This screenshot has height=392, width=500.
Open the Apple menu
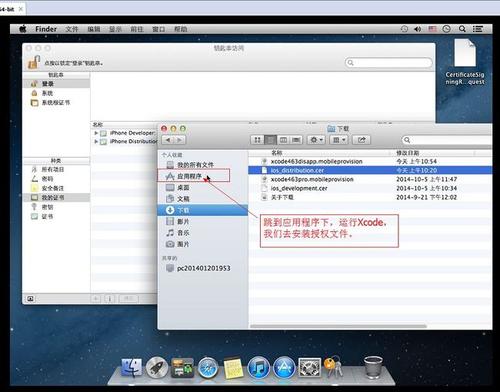23,29
